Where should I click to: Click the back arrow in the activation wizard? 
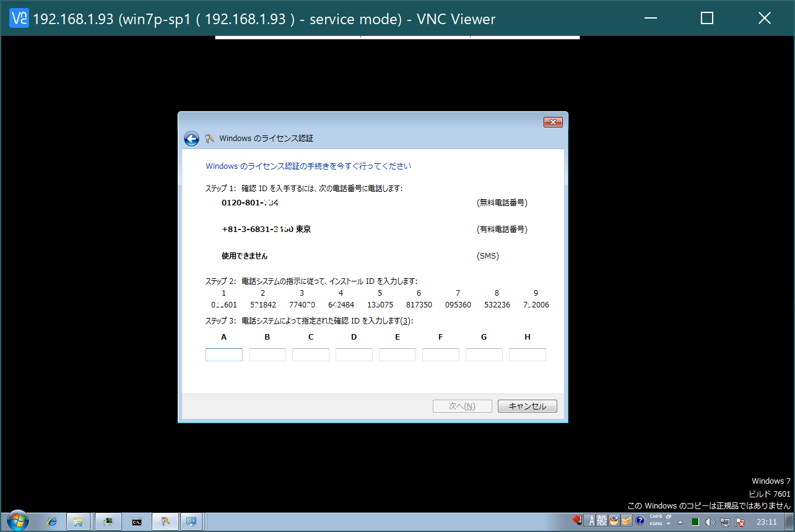[x=191, y=139]
